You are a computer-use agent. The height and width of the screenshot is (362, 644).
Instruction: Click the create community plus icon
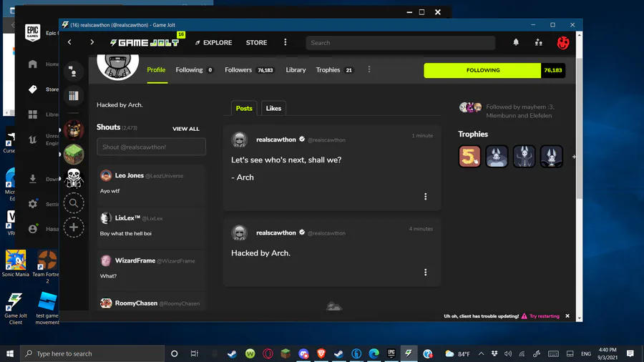pyautogui.click(x=74, y=227)
